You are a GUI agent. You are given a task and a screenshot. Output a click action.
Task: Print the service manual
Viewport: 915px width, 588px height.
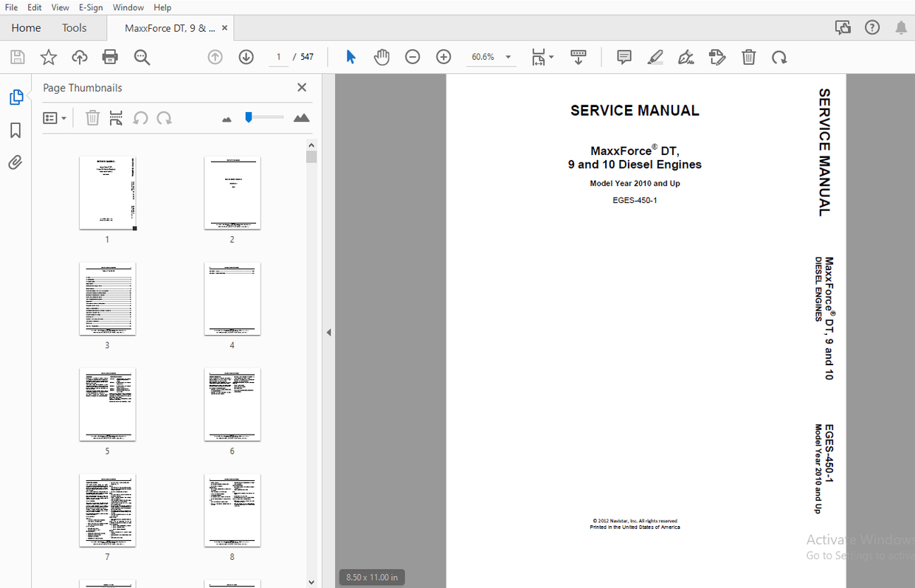109,57
